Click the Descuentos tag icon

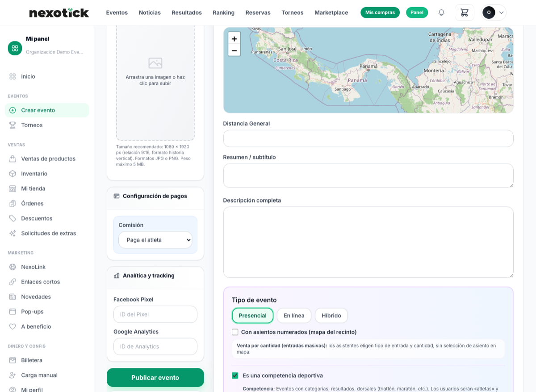coord(13,218)
